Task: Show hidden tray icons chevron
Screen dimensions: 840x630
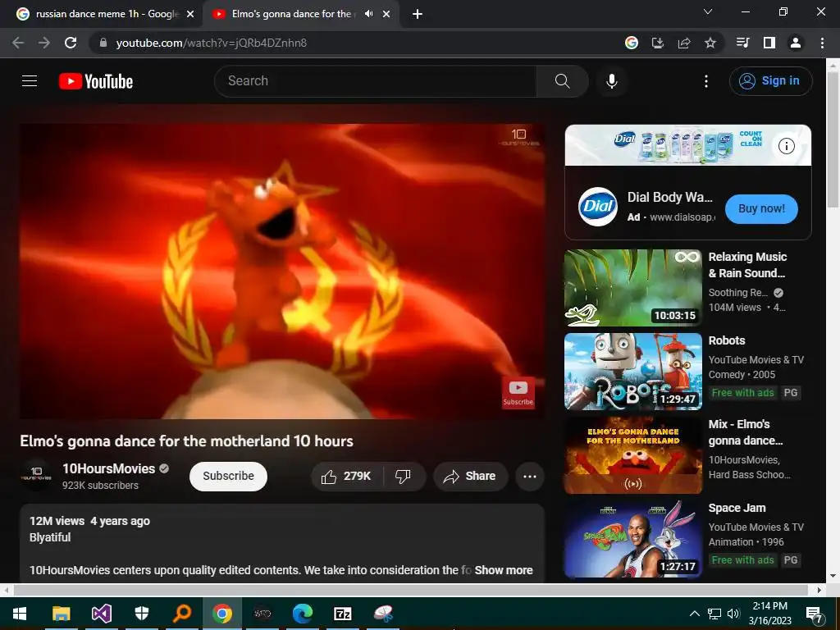Action: [694, 614]
